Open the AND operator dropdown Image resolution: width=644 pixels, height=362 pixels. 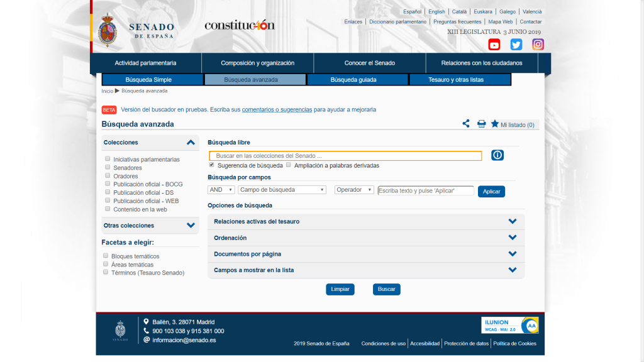pyautogui.click(x=221, y=190)
